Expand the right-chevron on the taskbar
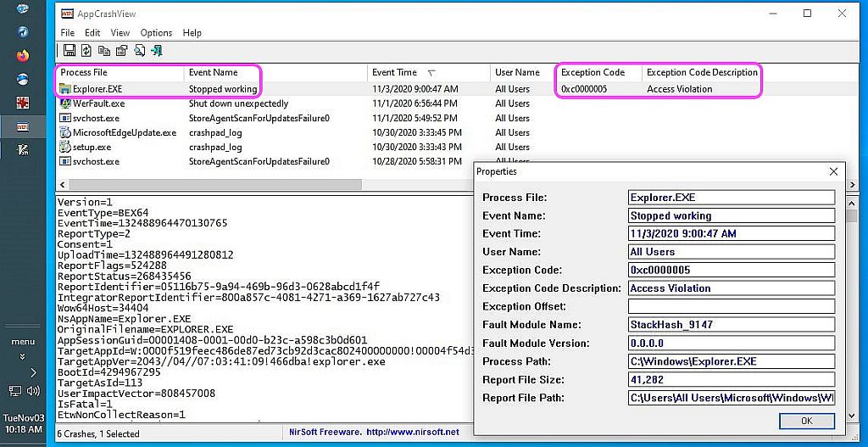 33,372
